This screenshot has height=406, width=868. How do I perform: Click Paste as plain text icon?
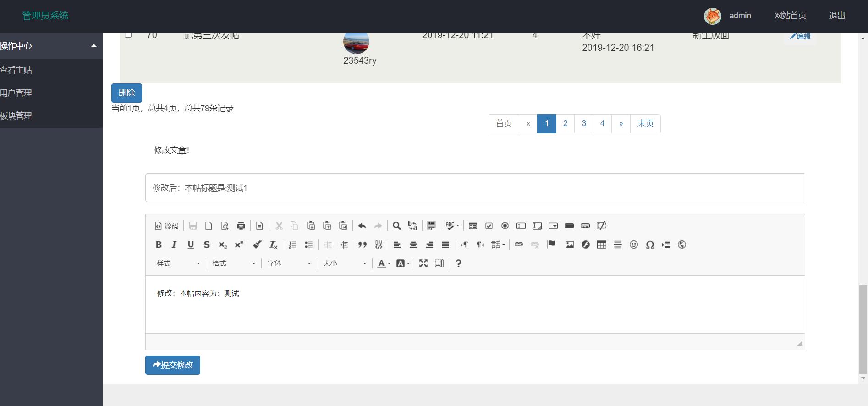point(327,226)
